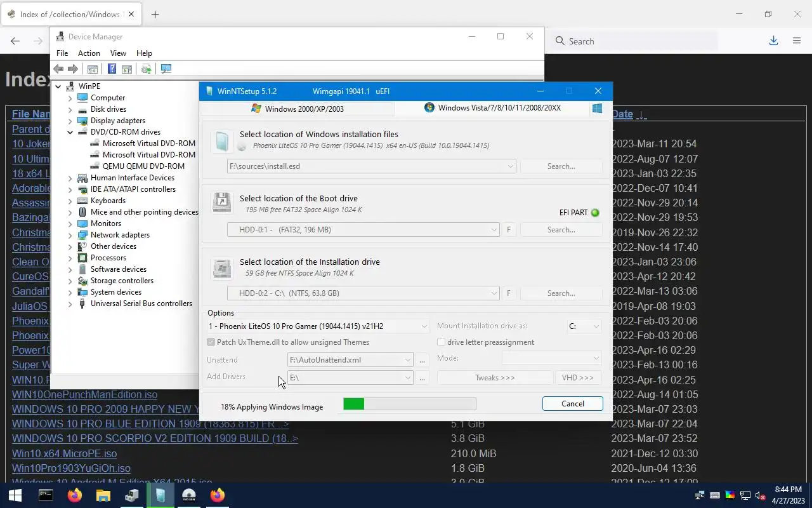Viewport: 812px width, 508px height.
Task: Click the network tray icon
Action: (745, 495)
